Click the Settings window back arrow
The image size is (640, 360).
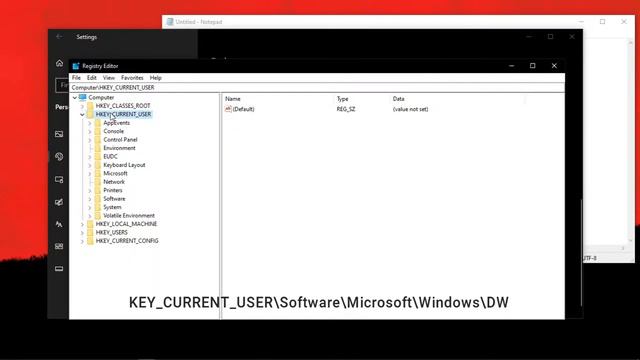tap(59, 37)
